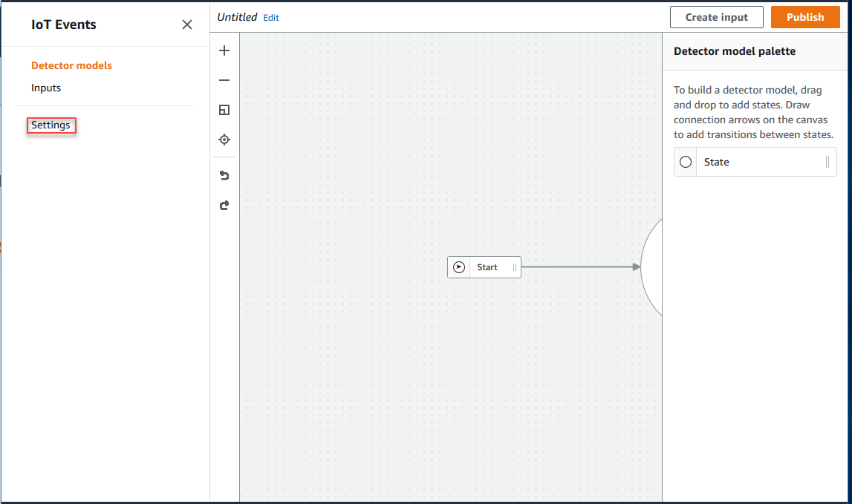Image resolution: width=852 pixels, height=504 pixels.
Task: Select the partially visible state circle on canvas
Action: point(651,267)
